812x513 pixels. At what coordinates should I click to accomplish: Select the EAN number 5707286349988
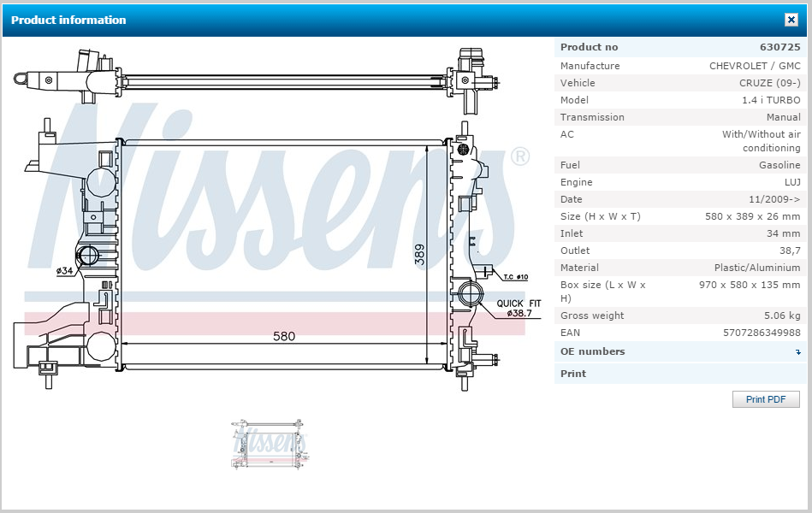click(762, 333)
